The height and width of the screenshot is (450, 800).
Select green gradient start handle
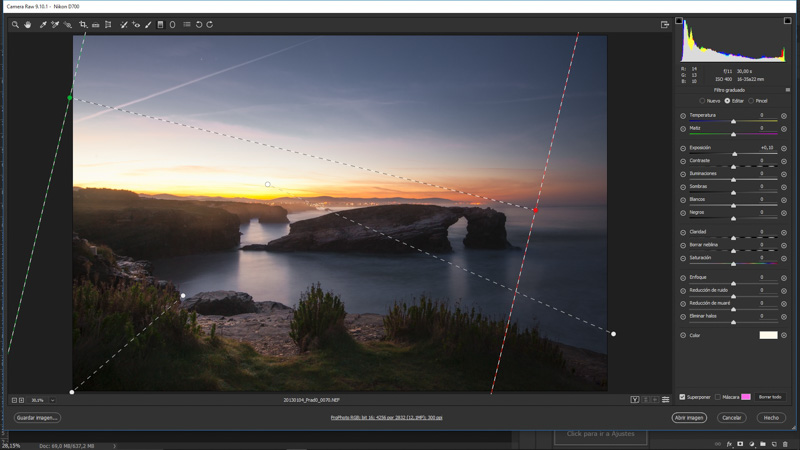click(69, 97)
